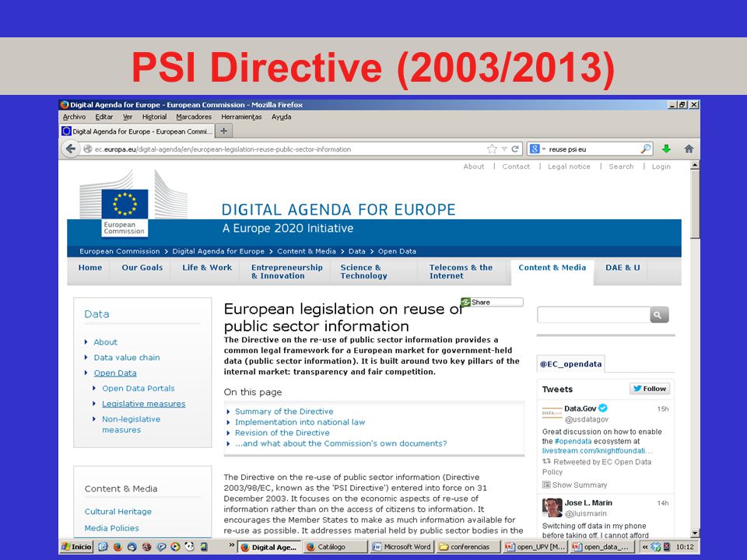Open the Herramientas menu
Screen dimensions: 747x560
241,117
